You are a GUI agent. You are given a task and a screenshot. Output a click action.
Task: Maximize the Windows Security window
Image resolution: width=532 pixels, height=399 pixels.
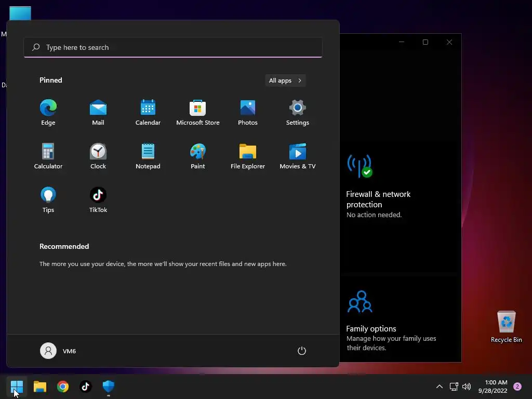pos(425,42)
